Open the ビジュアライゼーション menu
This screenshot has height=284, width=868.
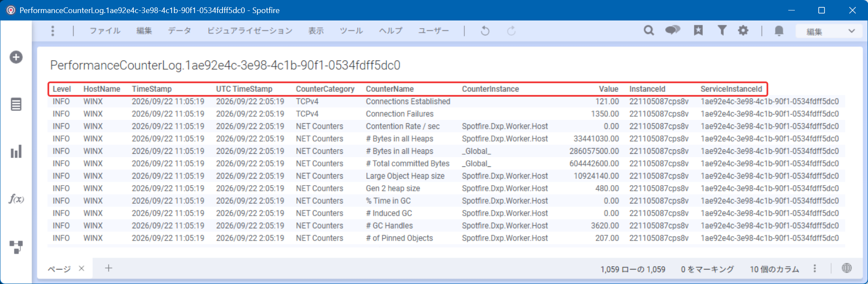(250, 31)
